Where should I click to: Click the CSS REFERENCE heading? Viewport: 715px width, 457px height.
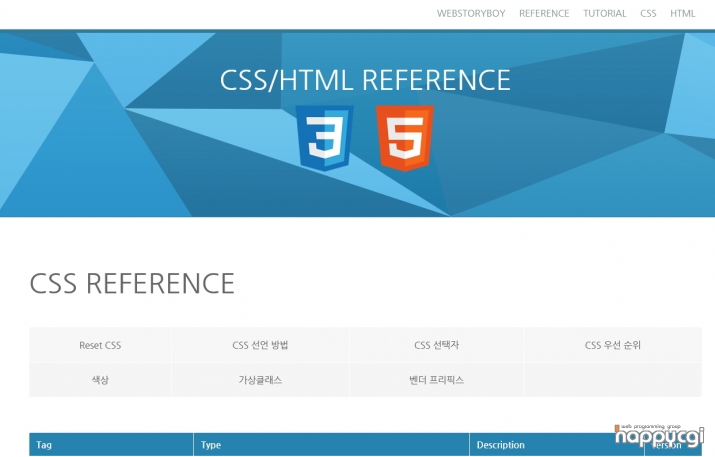tap(132, 283)
